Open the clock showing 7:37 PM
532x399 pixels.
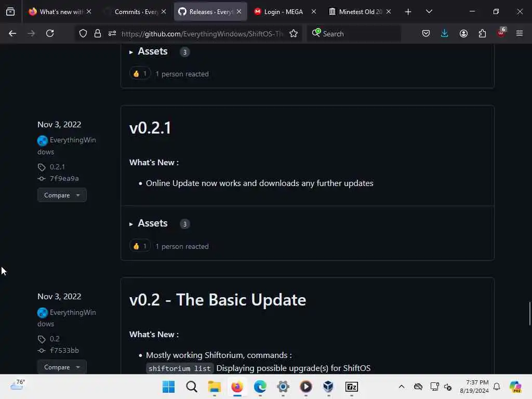click(x=474, y=387)
